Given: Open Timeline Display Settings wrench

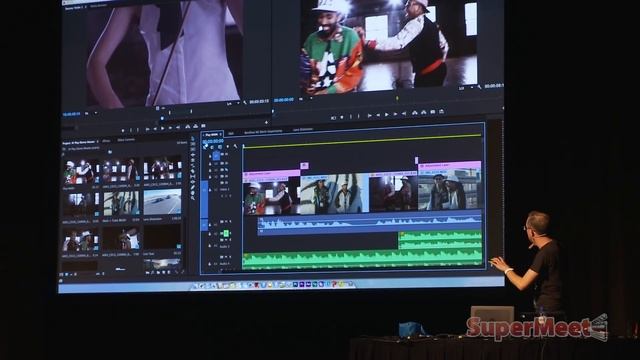Looking at the screenshot, I should [x=236, y=146].
